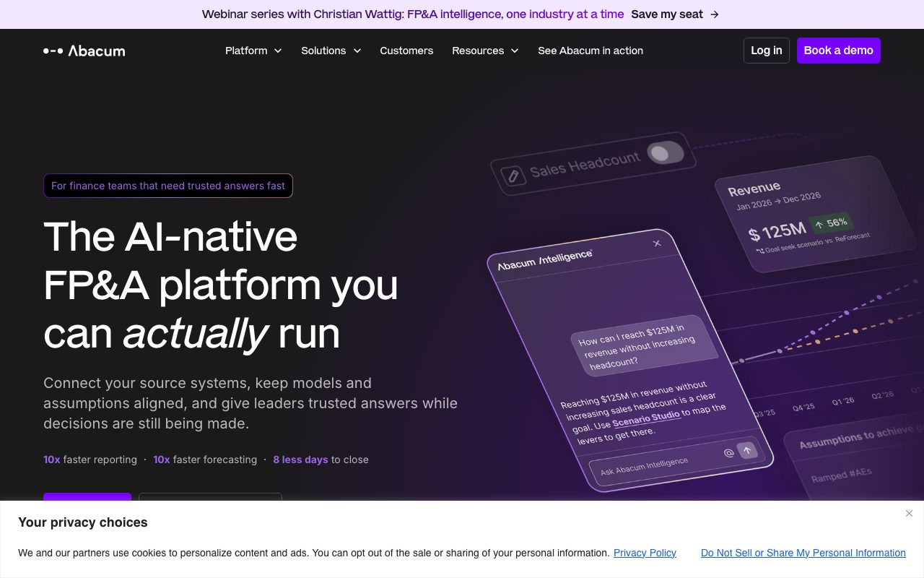Close the Abacum Intelligence chat panel

tap(657, 243)
